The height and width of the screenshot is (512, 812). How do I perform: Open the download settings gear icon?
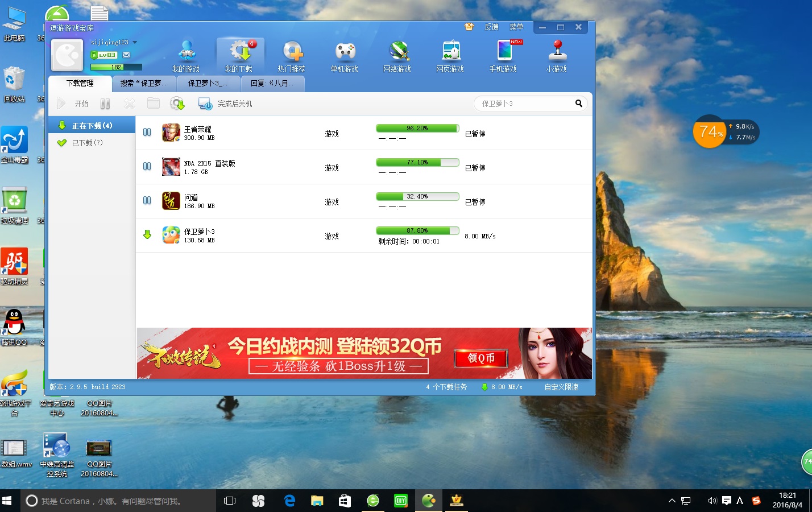177,104
